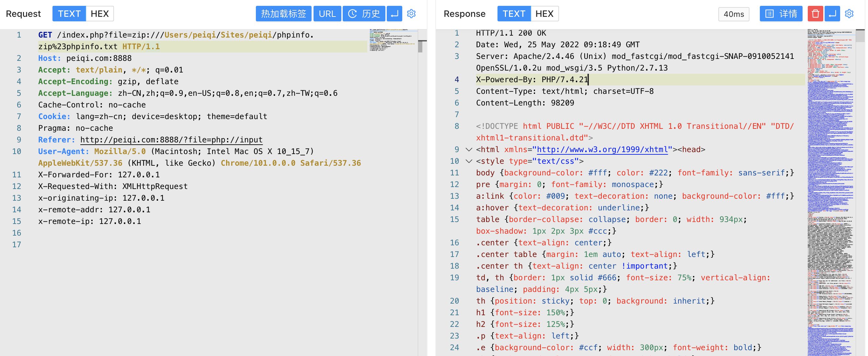Image resolution: width=868 pixels, height=356 pixels.
Task: Click the body CSS rule on line 11
Action: click(x=635, y=173)
